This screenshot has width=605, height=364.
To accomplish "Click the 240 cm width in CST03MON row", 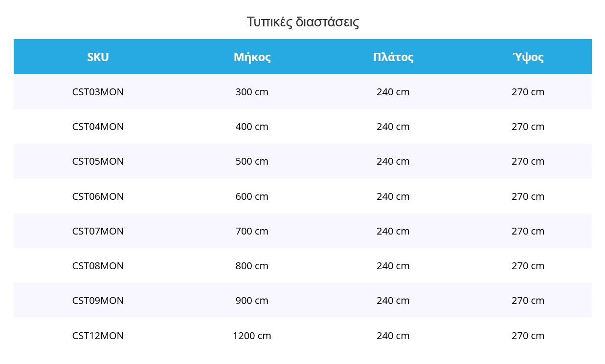I will click(x=393, y=92).
